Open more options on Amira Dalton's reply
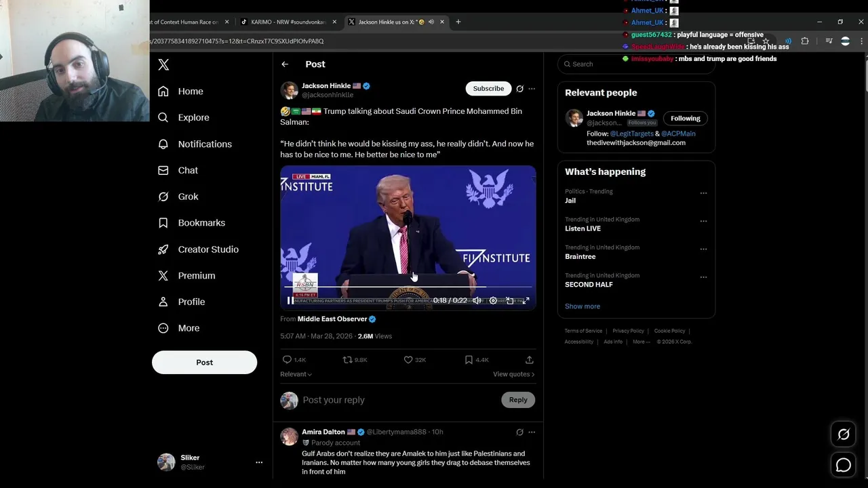 [x=532, y=432]
